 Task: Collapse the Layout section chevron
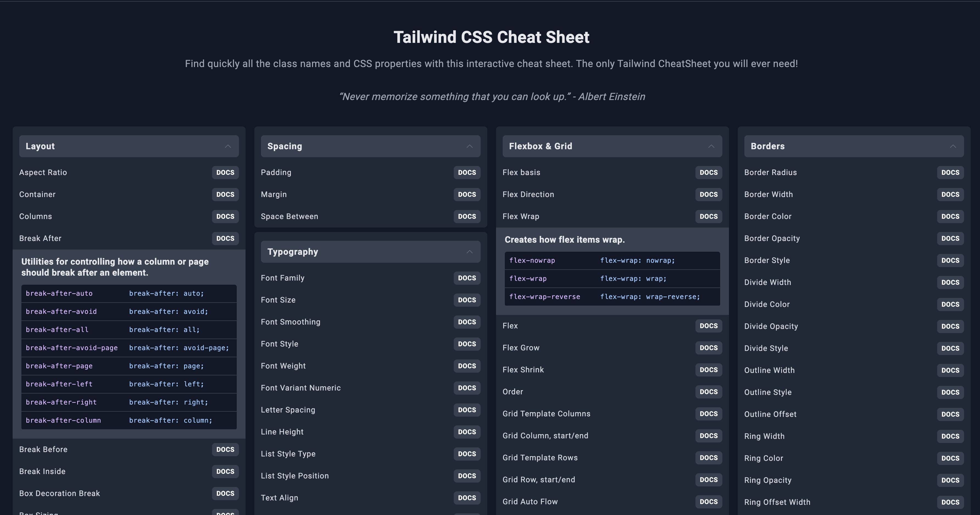(x=228, y=146)
